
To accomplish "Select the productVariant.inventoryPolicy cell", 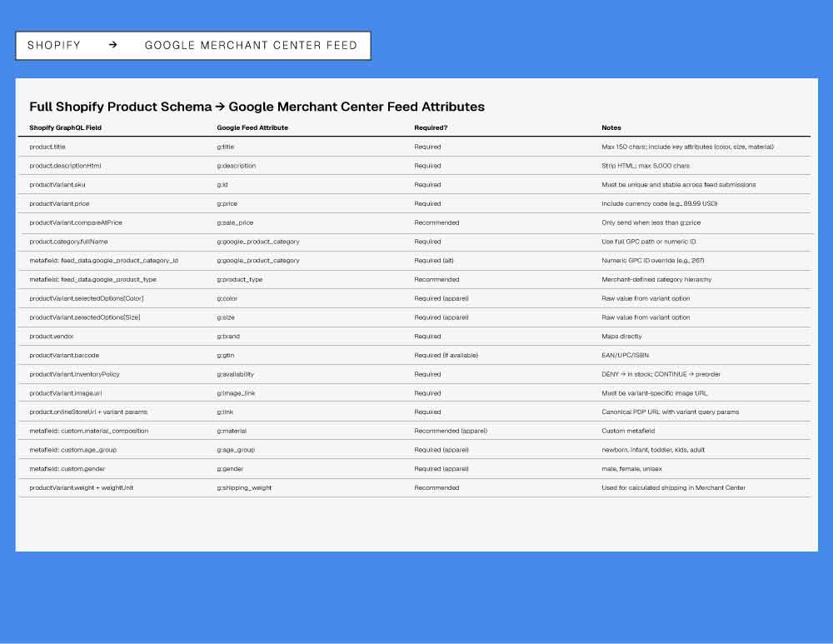I will pos(74,374).
